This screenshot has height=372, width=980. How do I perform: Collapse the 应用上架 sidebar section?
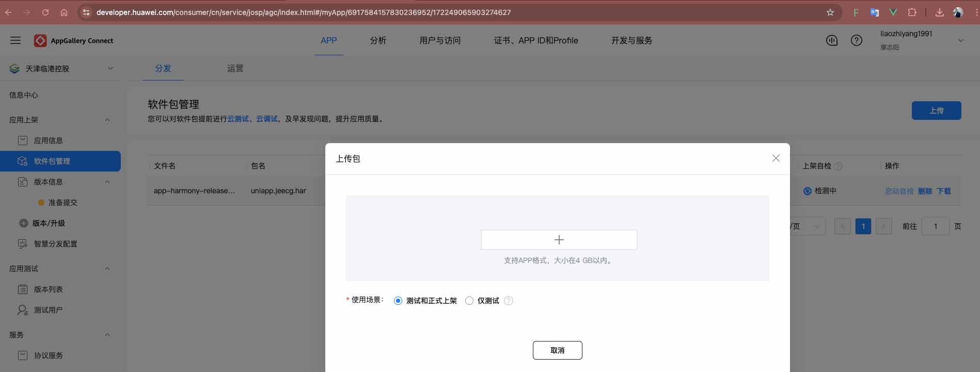(107, 120)
